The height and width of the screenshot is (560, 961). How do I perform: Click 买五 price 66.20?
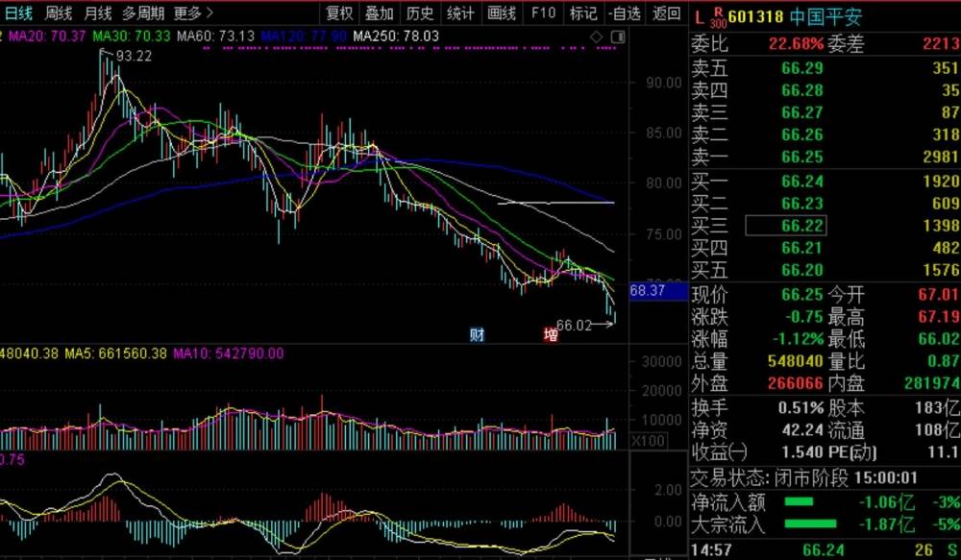click(x=802, y=270)
